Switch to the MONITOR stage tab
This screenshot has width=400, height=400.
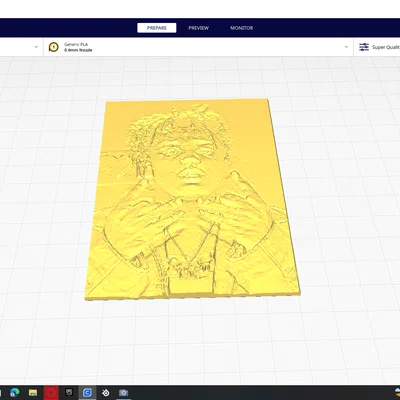click(242, 28)
